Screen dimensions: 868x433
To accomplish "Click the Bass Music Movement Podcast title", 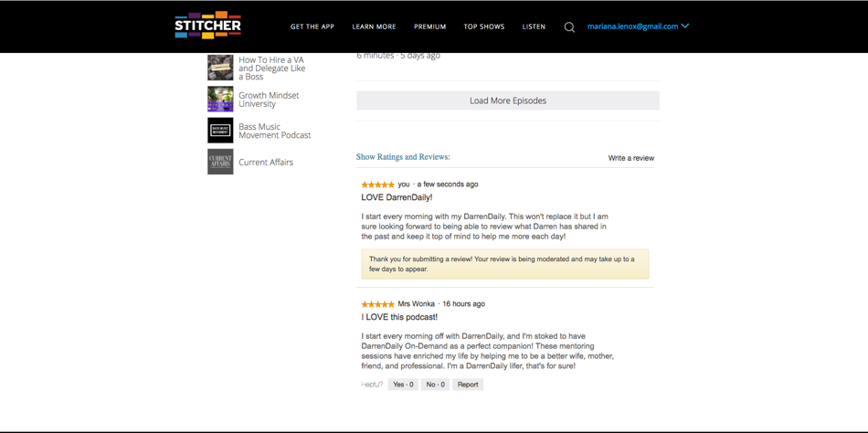I will pos(275,131).
